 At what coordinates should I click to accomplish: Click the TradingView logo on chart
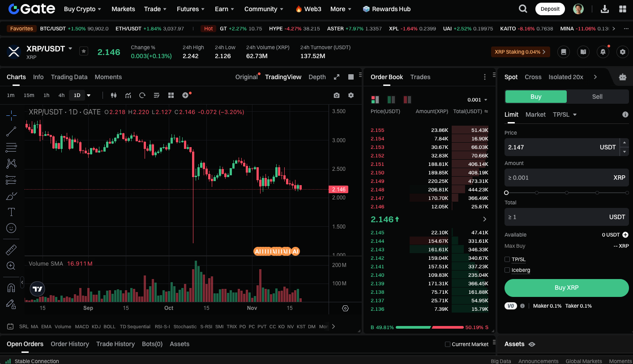click(x=38, y=289)
